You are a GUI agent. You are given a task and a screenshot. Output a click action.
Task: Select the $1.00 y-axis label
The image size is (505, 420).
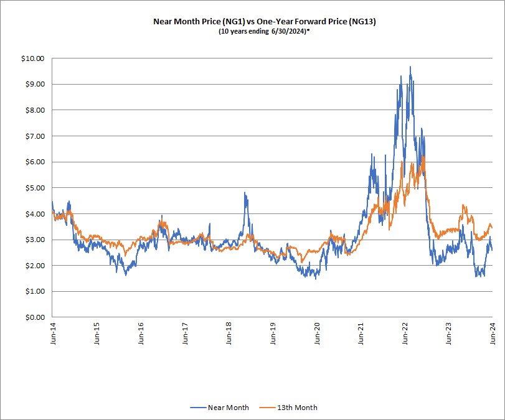35,291
